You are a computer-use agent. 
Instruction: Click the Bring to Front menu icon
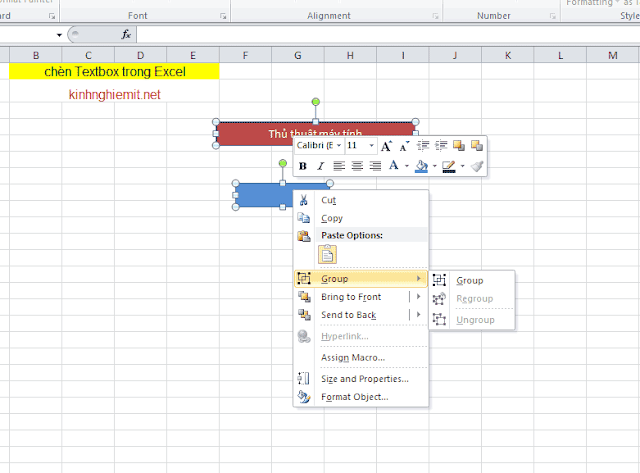pyautogui.click(x=304, y=297)
